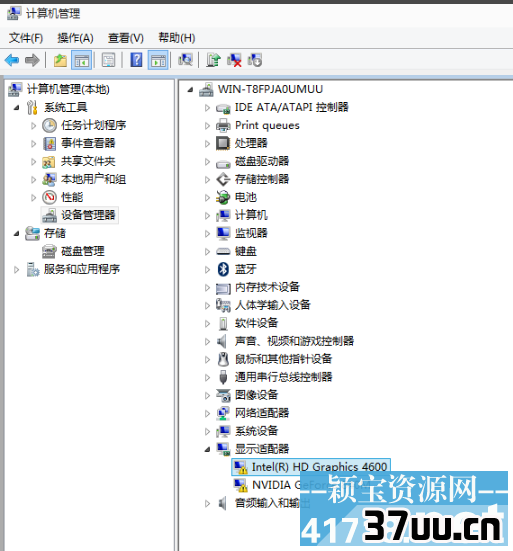Select 事件查看器 in system tools
The image size is (513, 551).
click(x=88, y=143)
